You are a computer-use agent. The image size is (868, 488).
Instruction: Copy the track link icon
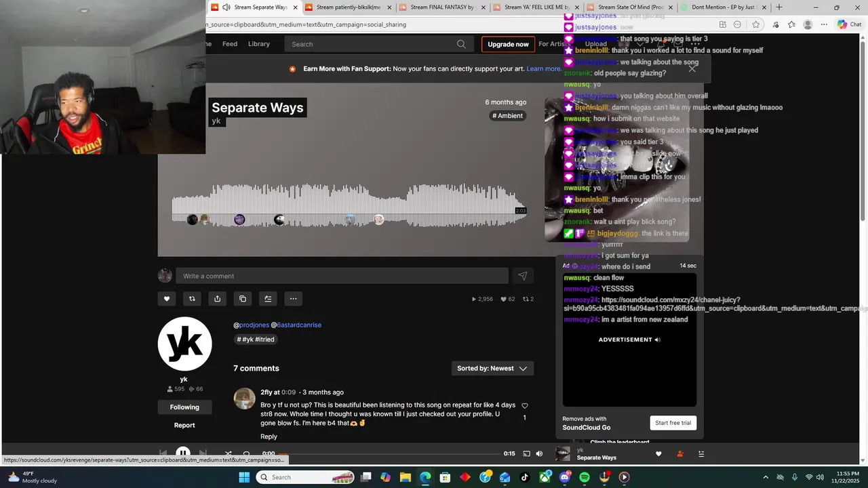tap(243, 298)
